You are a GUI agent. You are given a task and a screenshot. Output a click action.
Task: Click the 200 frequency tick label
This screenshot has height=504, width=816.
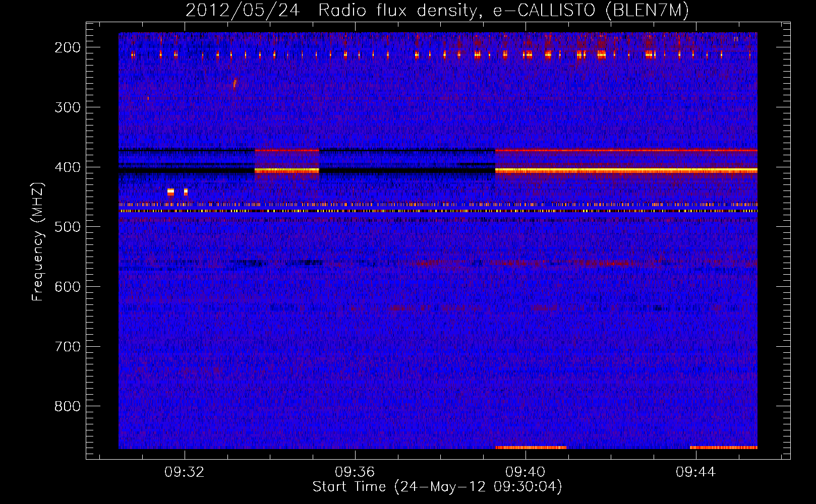point(68,47)
